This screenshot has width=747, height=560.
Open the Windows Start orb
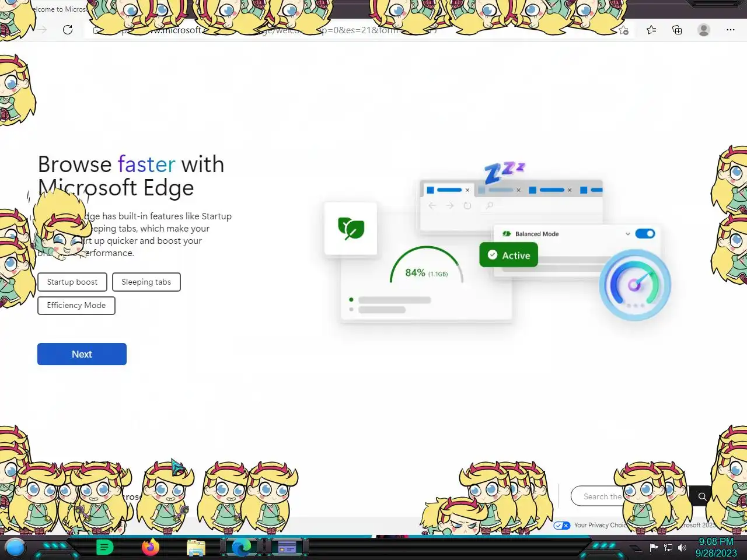[15, 547]
